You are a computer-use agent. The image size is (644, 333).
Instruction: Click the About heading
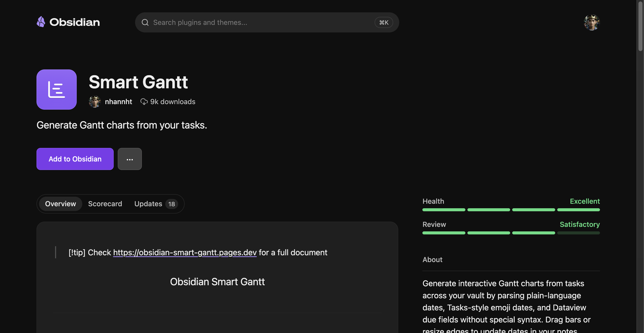pyautogui.click(x=432, y=260)
